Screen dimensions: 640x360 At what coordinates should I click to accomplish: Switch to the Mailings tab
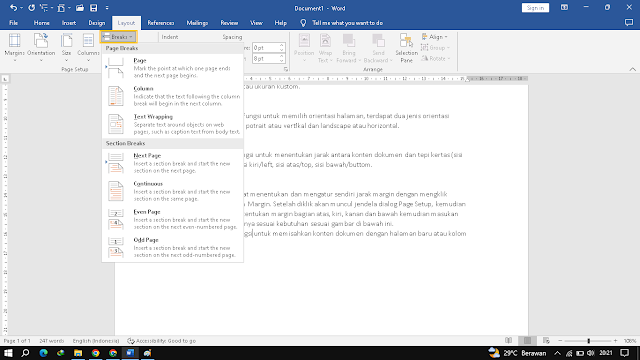[x=197, y=23]
